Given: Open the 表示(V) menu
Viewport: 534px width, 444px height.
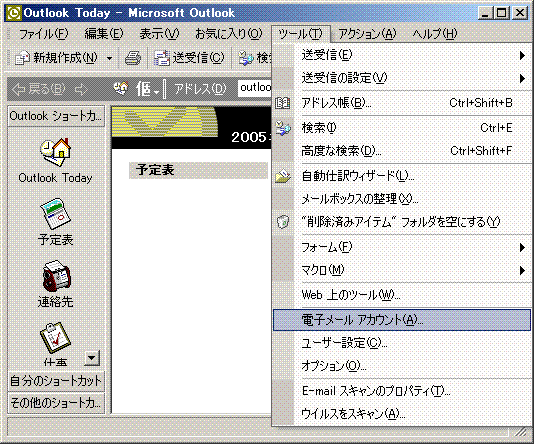Looking at the screenshot, I should point(159,34).
